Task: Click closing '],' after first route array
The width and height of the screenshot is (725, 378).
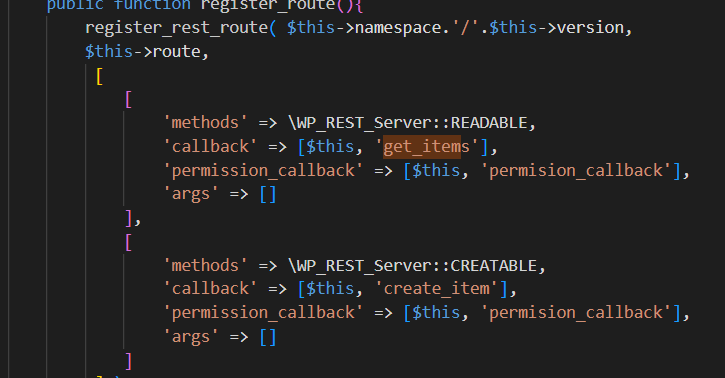Action: [x=133, y=219]
